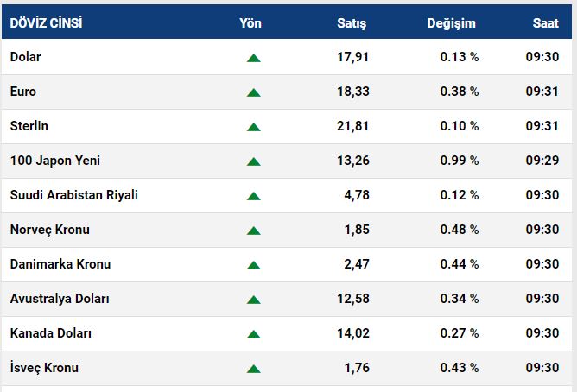577x392 pixels.
Task: Open the Euro currency row
Action: 23,92
